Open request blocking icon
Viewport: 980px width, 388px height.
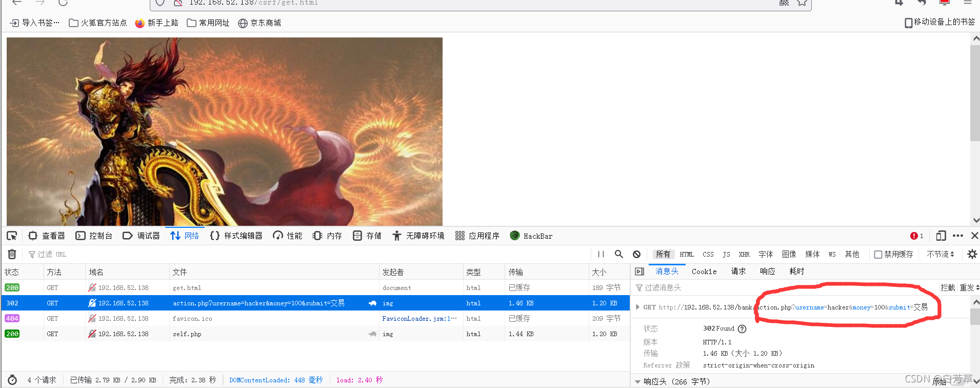[636, 254]
